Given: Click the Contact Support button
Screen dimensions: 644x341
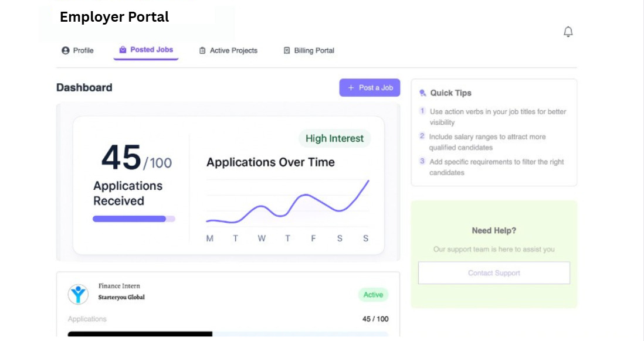Looking at the screenshot, I should (494, 273).
